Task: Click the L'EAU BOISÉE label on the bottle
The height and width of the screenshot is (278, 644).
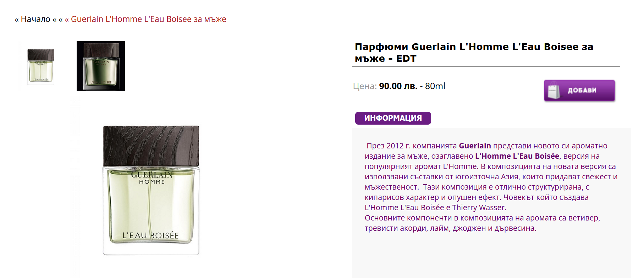Action: pos(151,235)
